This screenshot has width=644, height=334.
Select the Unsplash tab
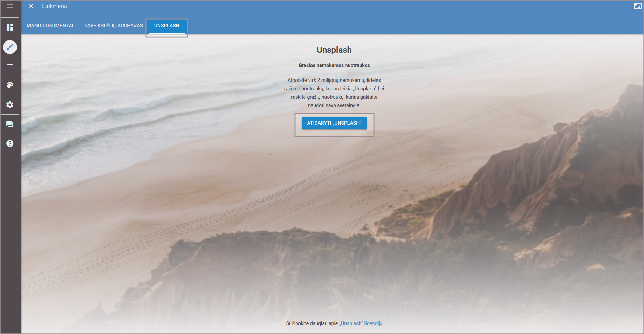point(166,26)
